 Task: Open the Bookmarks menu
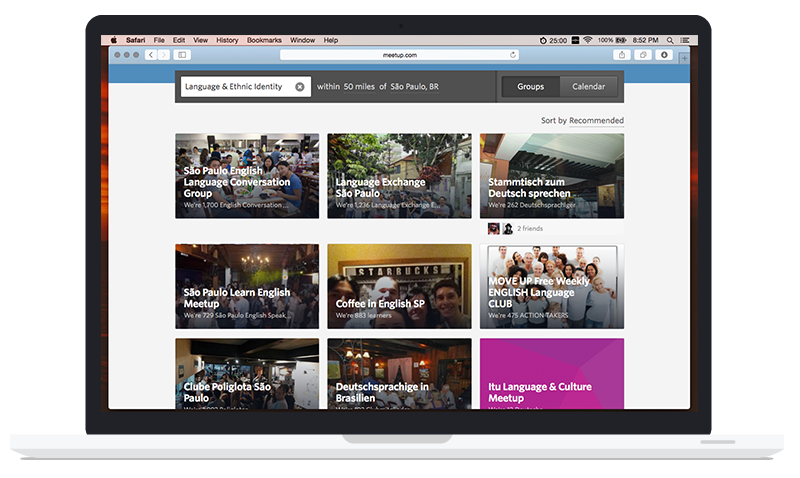pos(264,40)
